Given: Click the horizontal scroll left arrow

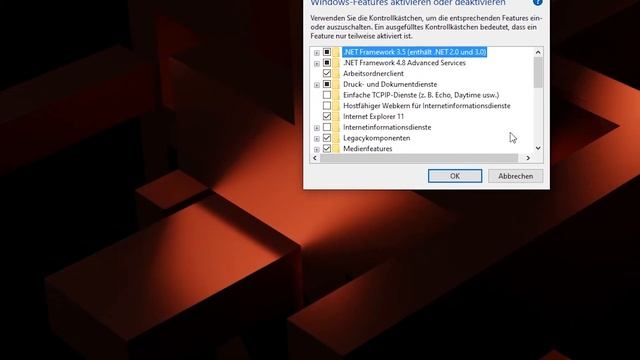Looking at the screenshot, I should 315,158.
